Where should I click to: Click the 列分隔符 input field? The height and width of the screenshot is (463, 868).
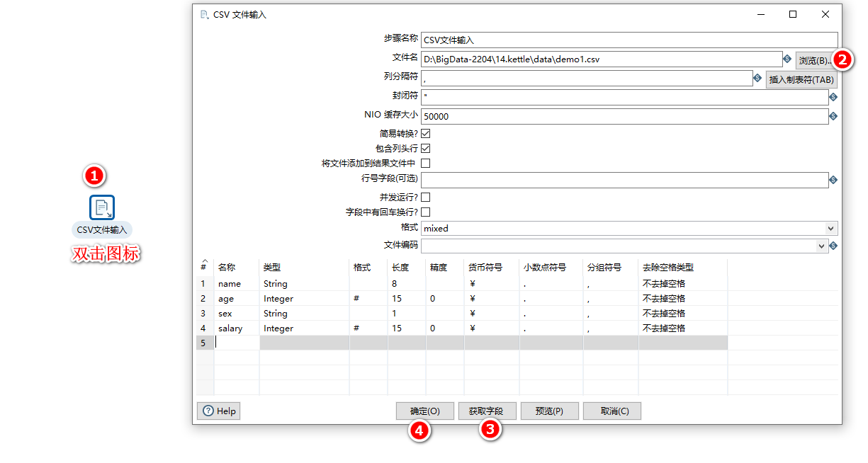[x=587, y=78]
